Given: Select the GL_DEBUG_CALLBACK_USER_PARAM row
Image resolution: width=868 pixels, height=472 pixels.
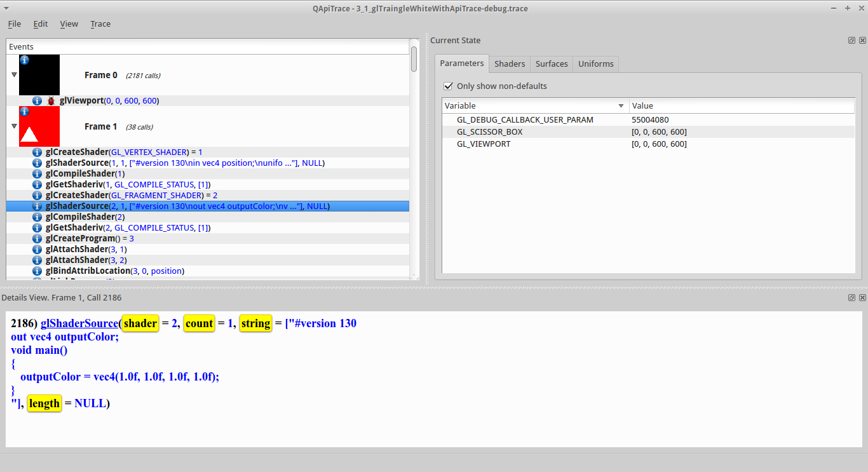Looking at the screenshot, I should point(648,119).
